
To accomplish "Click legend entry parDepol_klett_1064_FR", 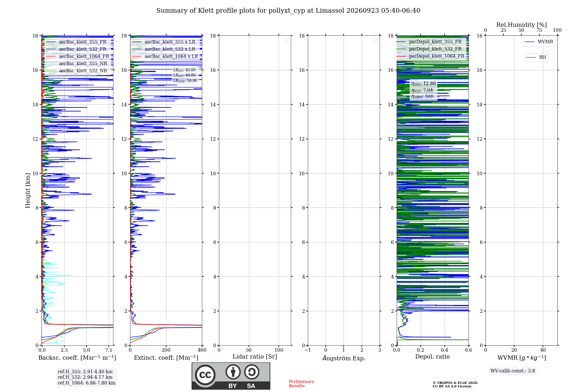I will click(430, 56).
